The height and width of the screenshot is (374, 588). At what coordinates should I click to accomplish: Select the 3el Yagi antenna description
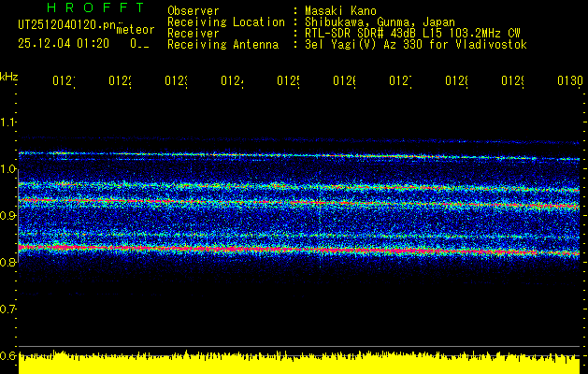(416, 45)
